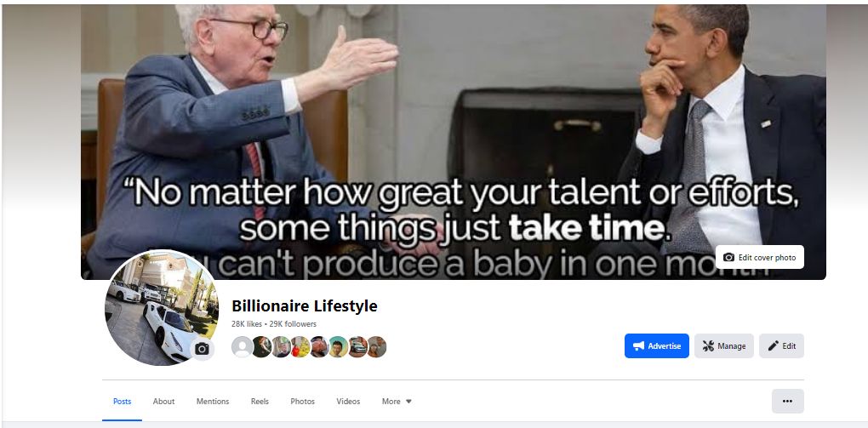Open the Manage page tools button

point(724,346)
